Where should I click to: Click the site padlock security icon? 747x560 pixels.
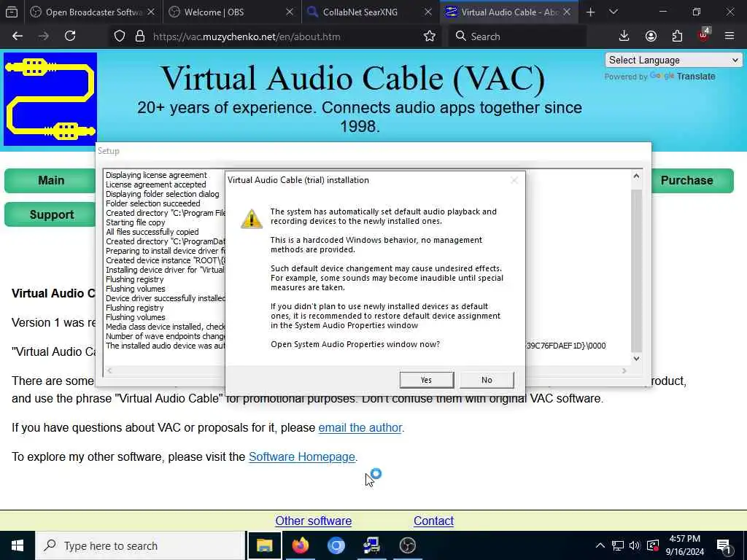tap(139, 36)
